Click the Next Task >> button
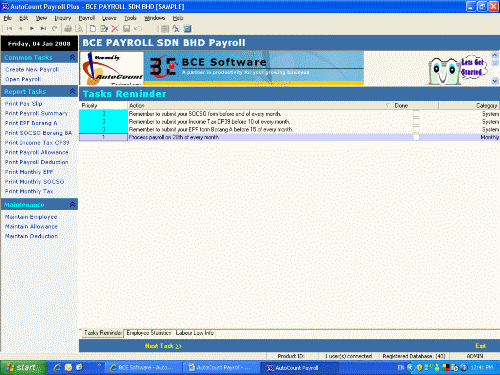Viewport: 500px width, 375px height. pyautogui.click(x=163, y=346)
